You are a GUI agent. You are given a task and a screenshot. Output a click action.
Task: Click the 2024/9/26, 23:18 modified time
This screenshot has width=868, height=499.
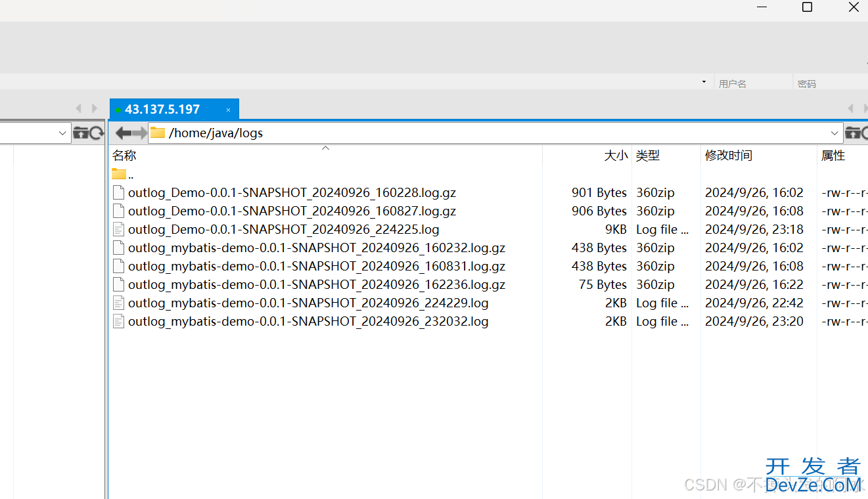point(754,229)
